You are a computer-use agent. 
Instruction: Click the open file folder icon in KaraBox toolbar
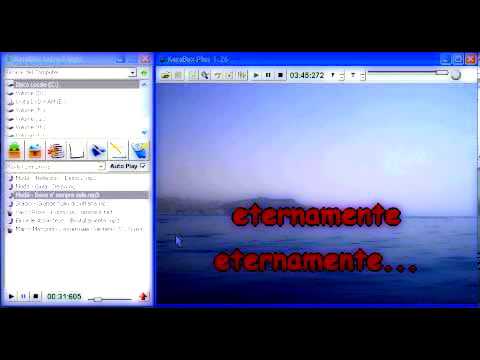pos(166,75)
